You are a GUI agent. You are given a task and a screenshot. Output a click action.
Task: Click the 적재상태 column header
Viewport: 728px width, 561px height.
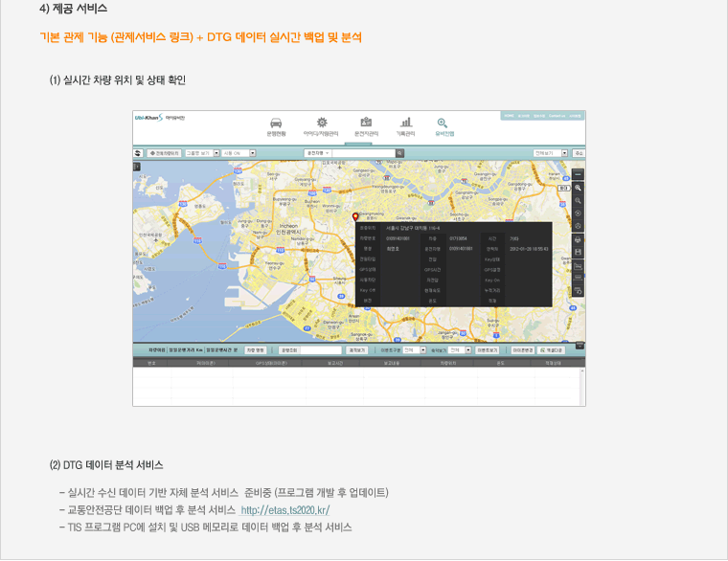click(553, 363)
